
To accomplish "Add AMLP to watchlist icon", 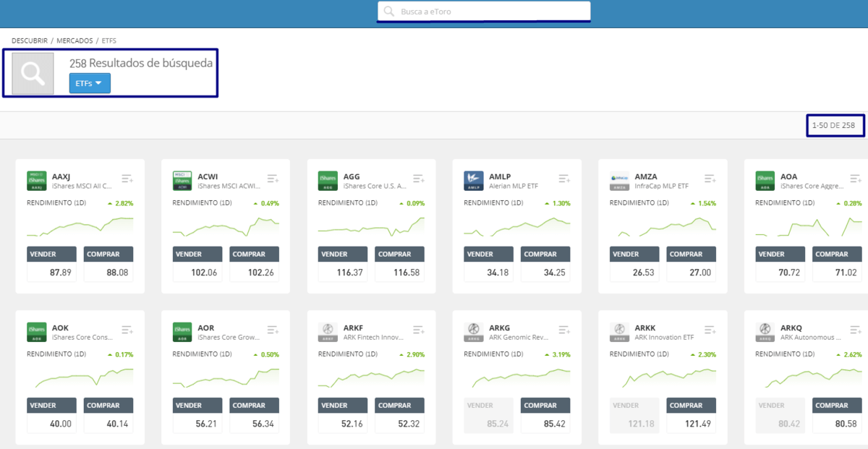I will click(x=564, y=179).
